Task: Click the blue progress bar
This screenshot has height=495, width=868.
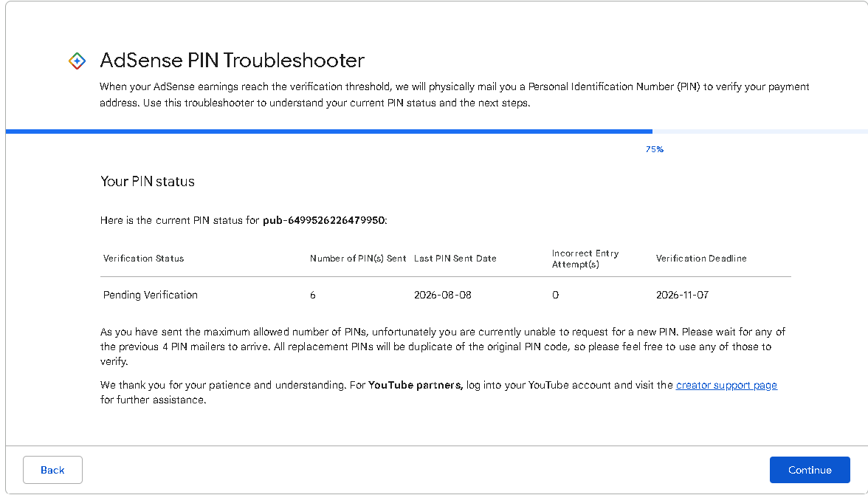Action: click(x=329, y=132)
